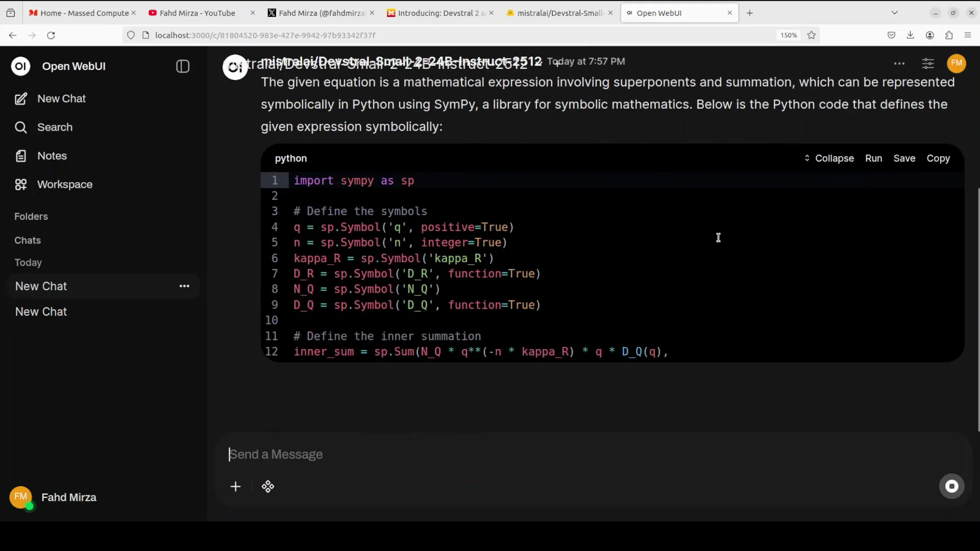Adjust the 150% page zoom level
Image resolution: width=980 pixels, height=551 pixels.
(x=788, y=35)
